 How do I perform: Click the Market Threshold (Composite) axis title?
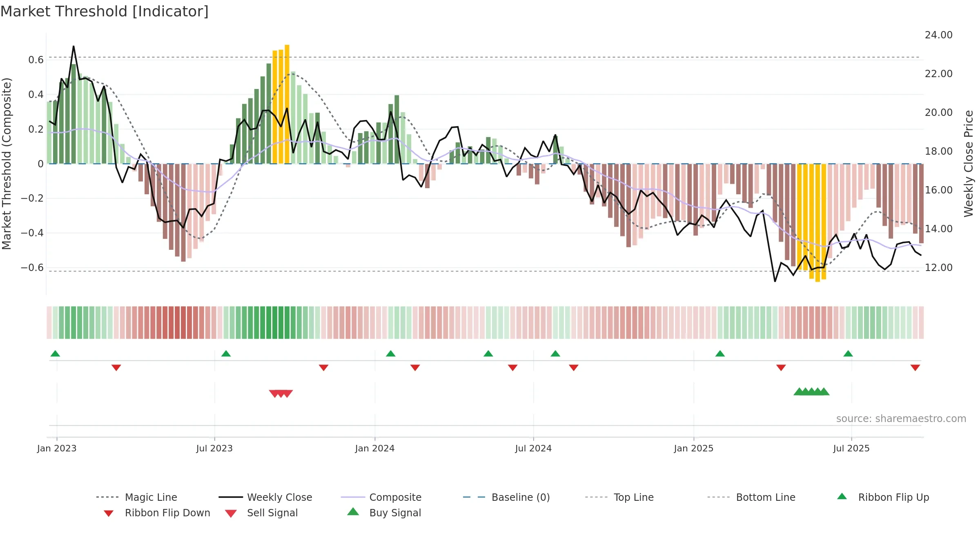coord(7,163)
